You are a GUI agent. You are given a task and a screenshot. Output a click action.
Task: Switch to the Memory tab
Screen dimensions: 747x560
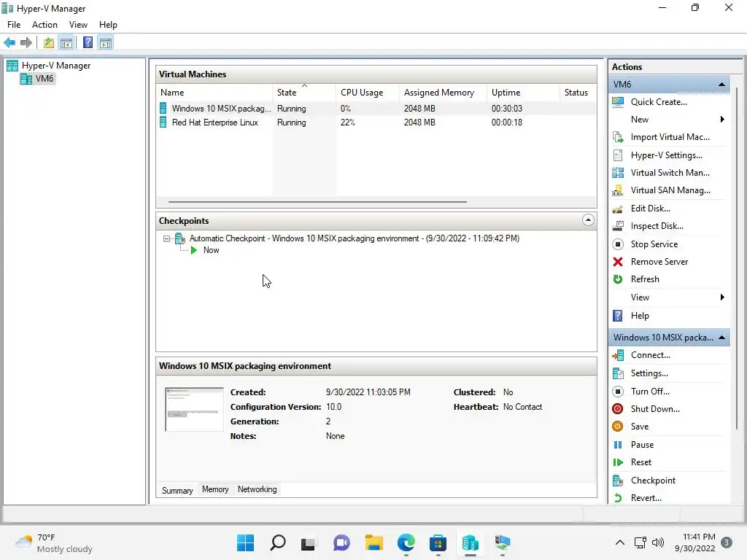[215, 489]
